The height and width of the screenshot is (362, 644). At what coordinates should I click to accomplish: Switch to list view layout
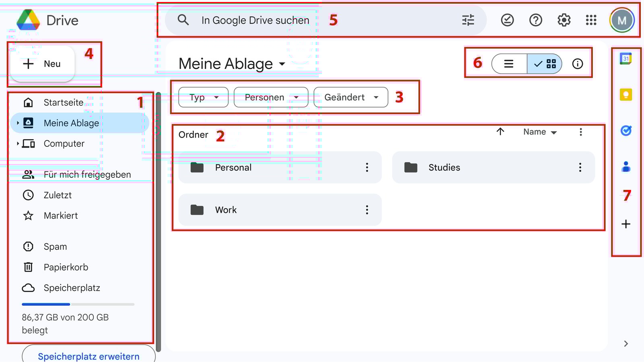509,63
